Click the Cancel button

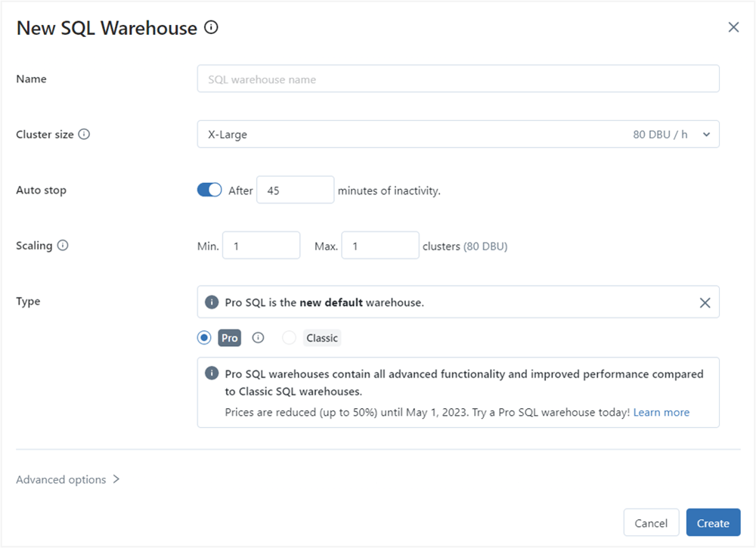(651, 523)
